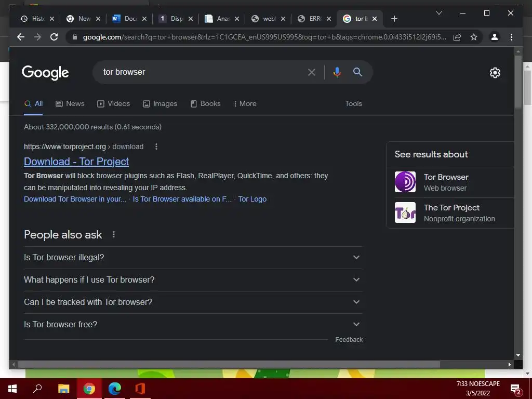
Task: Click the Tor Browser purple logo thumbnail
Action: [x=405, y=182]
